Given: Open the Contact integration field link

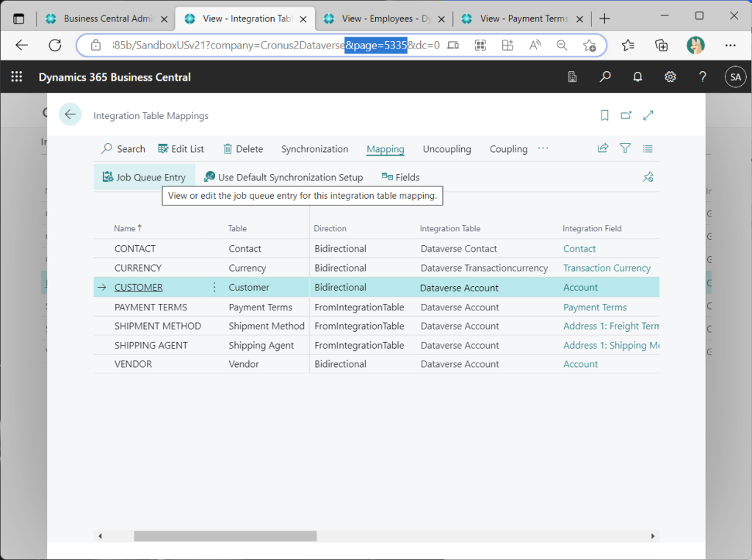Looking at the screenshot, I should (579, 248).
